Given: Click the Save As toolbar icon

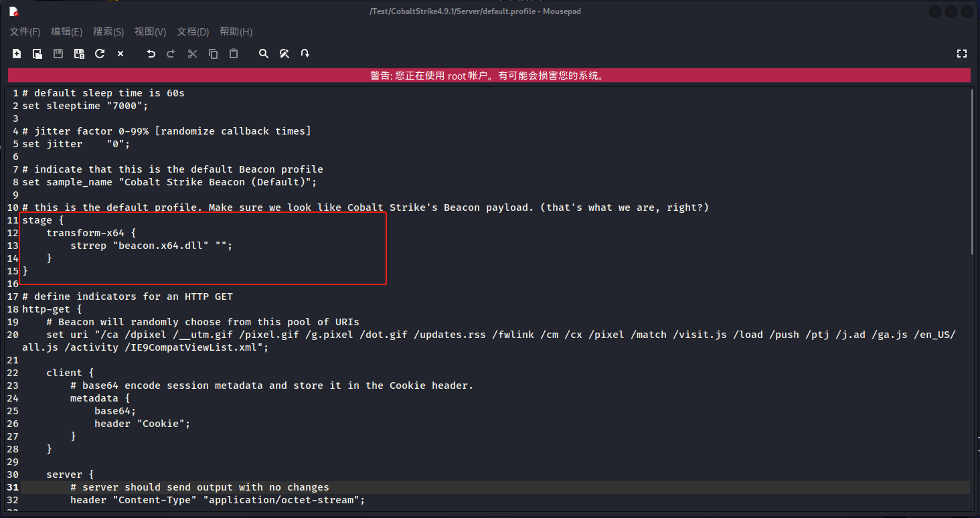Looking at the screenshot, I should 79,54.
